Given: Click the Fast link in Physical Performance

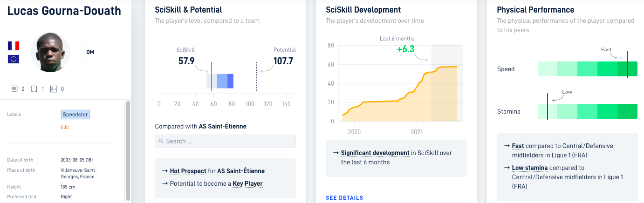Looking at the screenshot, I should point(518,146).
